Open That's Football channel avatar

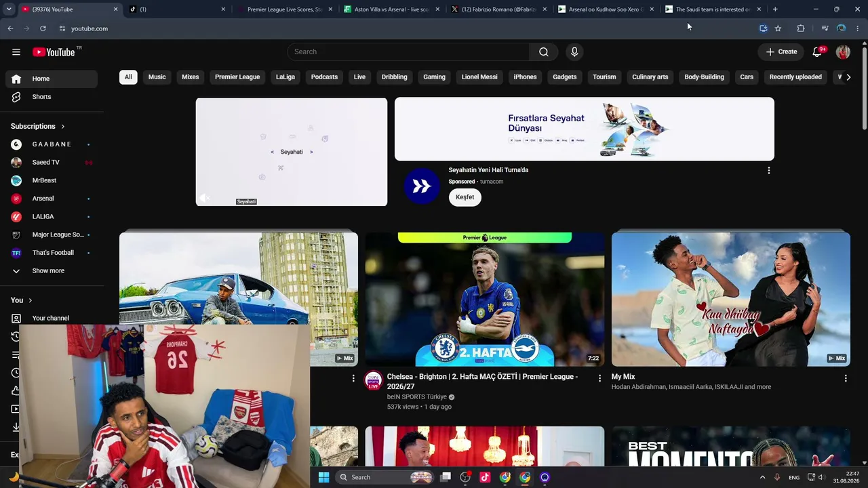(x=16, y=253)
